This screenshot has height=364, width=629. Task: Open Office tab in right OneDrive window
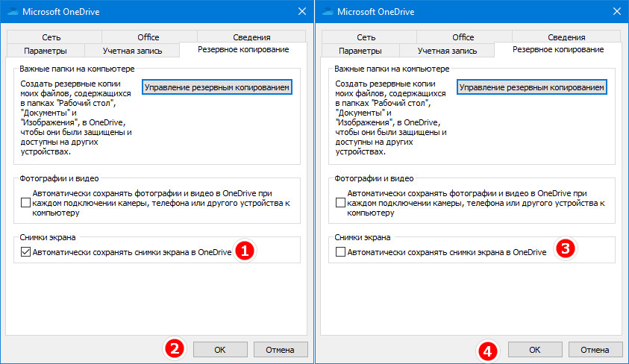[463, 37]
